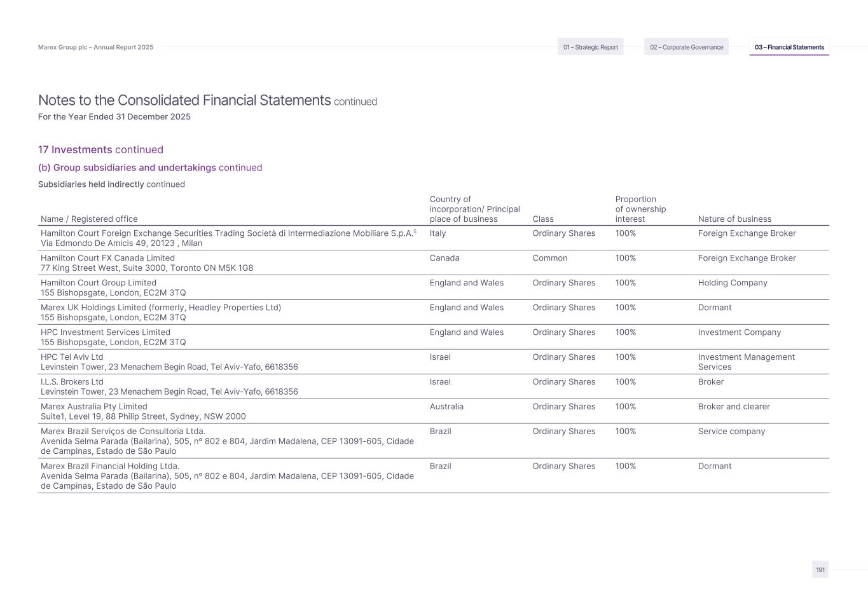The height and width of the screenshot is (614, 868).
Task: Click the 'Broker and clearer' nature cell
Action: 734,407
